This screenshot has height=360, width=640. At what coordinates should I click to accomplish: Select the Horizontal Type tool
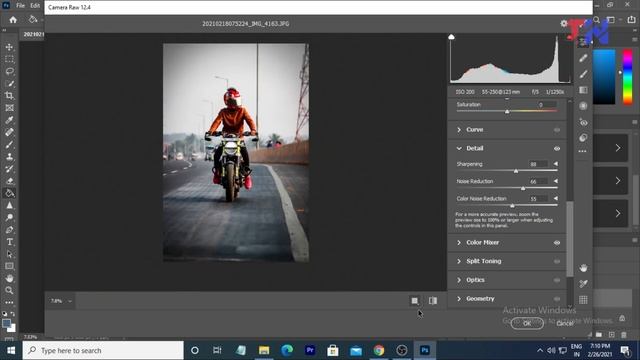[x=9, y=242]
